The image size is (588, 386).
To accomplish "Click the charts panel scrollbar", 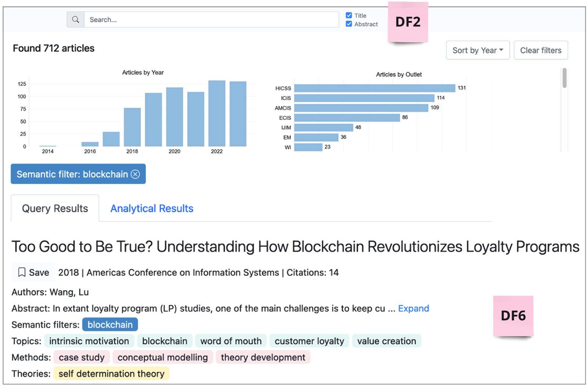I will point(564,78).
